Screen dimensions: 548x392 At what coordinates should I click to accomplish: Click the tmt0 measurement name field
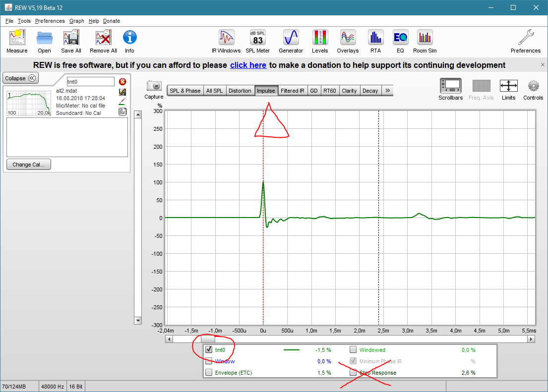[91, 82]
